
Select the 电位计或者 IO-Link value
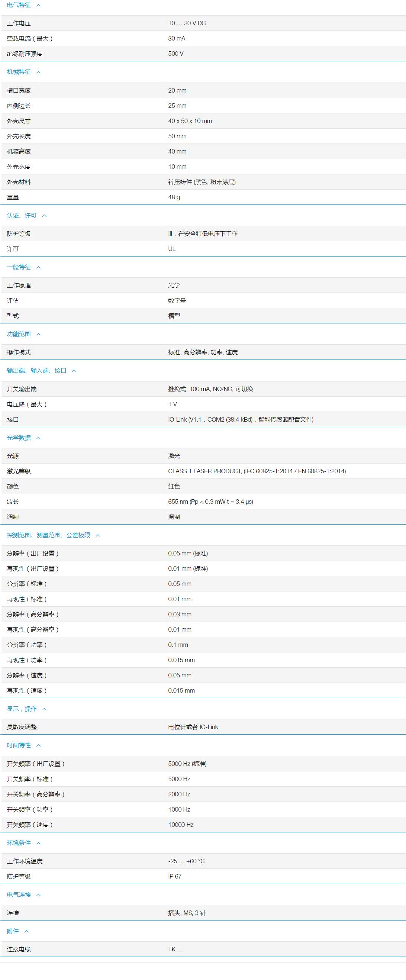coord(193,727)
